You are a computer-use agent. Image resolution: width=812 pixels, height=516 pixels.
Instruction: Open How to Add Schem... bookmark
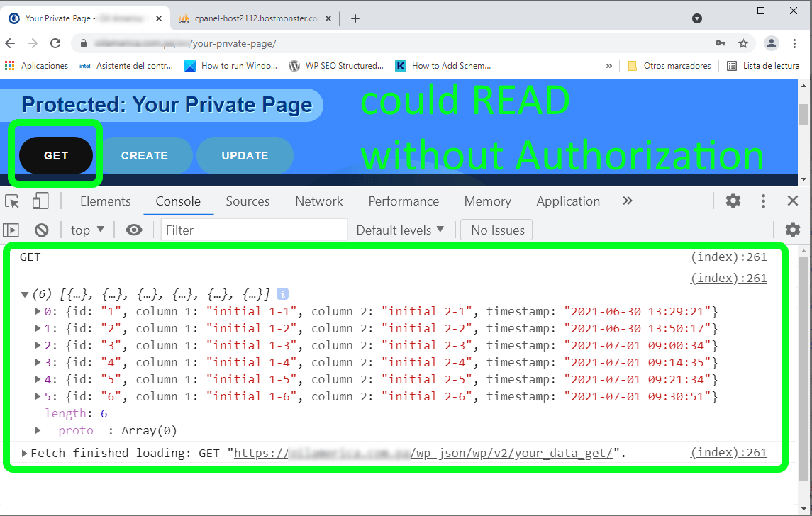click(443, 66)
